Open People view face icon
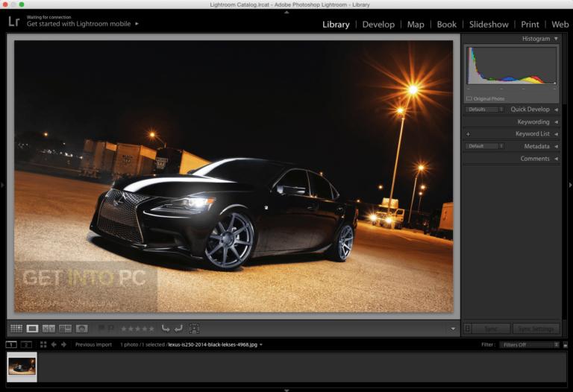 click(82, 329)
